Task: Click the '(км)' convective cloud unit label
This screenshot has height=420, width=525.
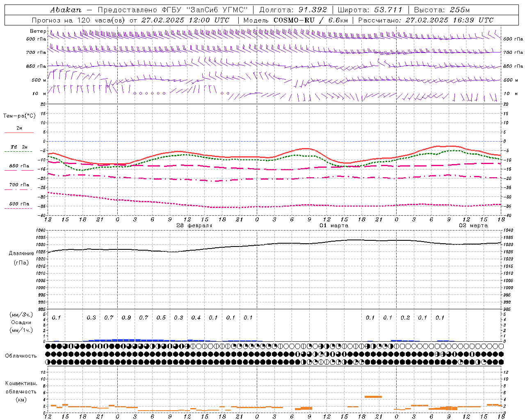Action: tap(21, 399)
